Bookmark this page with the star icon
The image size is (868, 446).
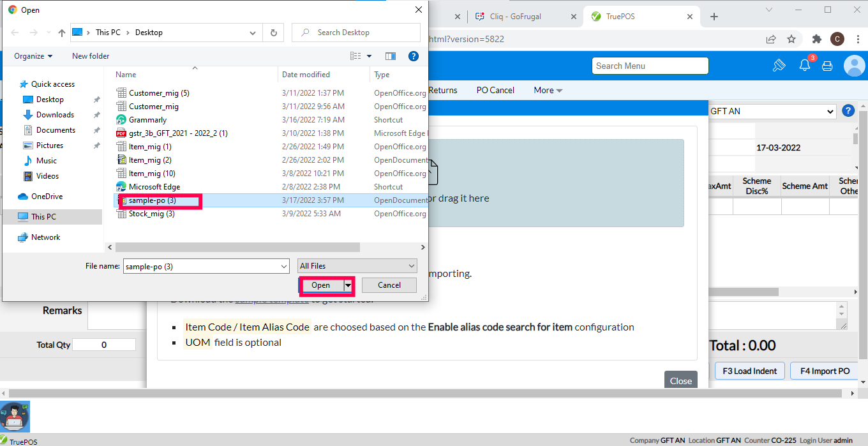point(791,39)
